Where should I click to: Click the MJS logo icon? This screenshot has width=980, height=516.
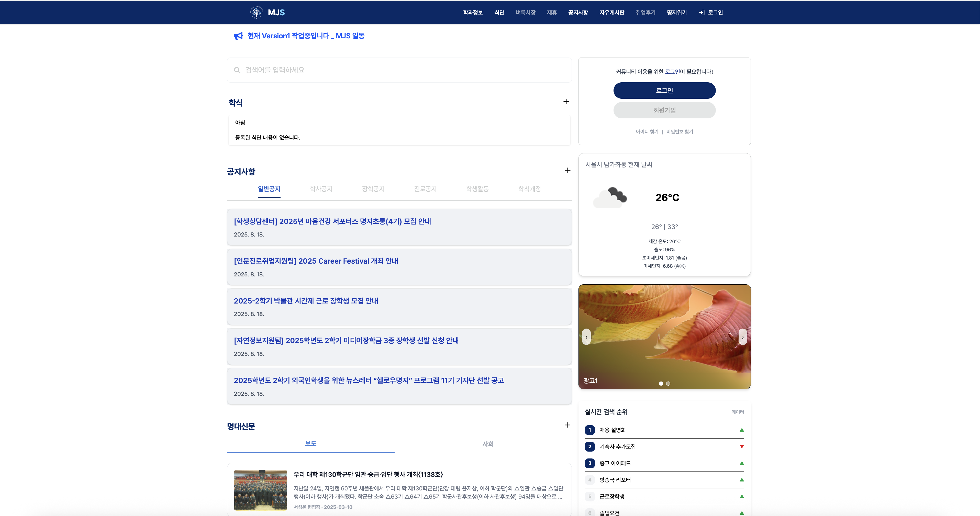[257, 13]
